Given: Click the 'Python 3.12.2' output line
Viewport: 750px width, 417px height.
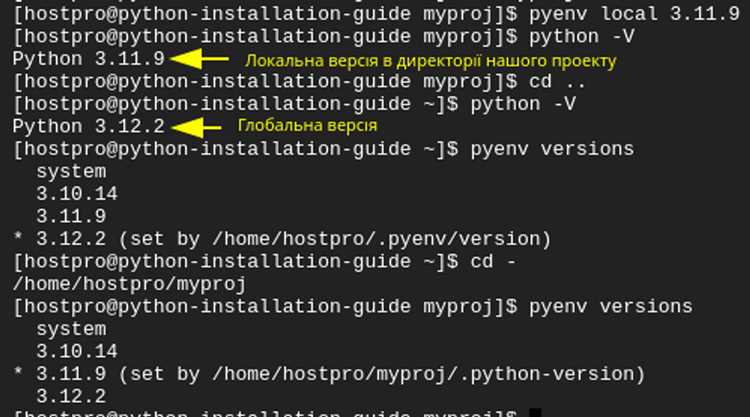Looking at the screenshot, I should pos(88,127).
